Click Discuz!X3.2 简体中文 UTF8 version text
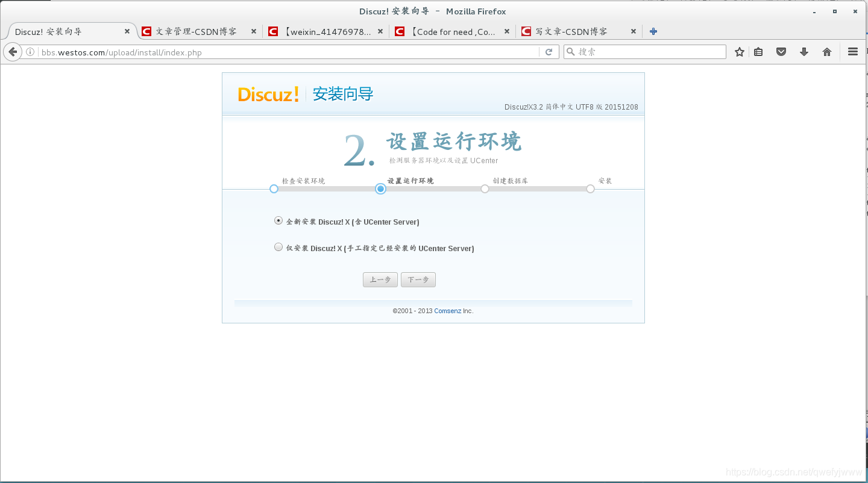Image resolution: width=868 pixels, height=483 pixels. click(571, 107)
